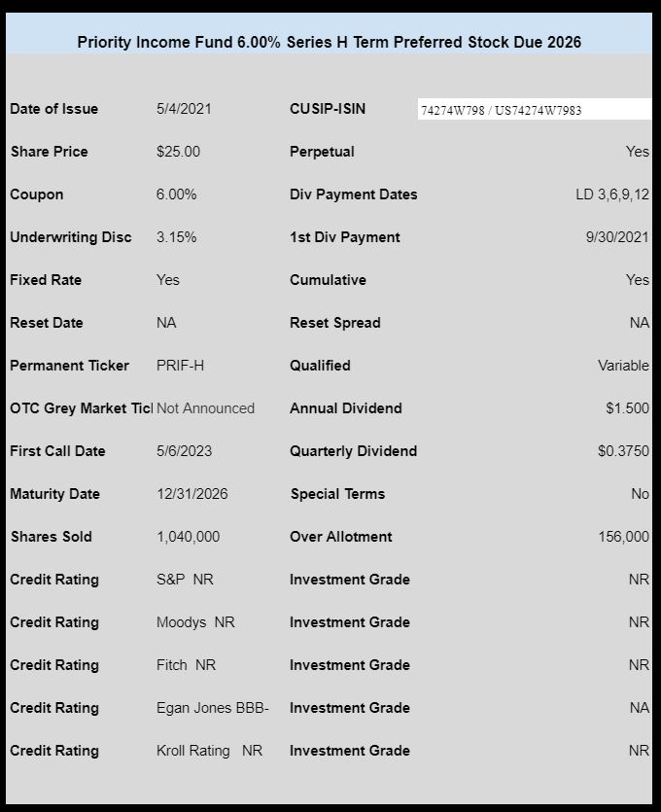Click the Date of Issue value 5/4/2021
Screen dimensions: 661x812
(184, 109)
